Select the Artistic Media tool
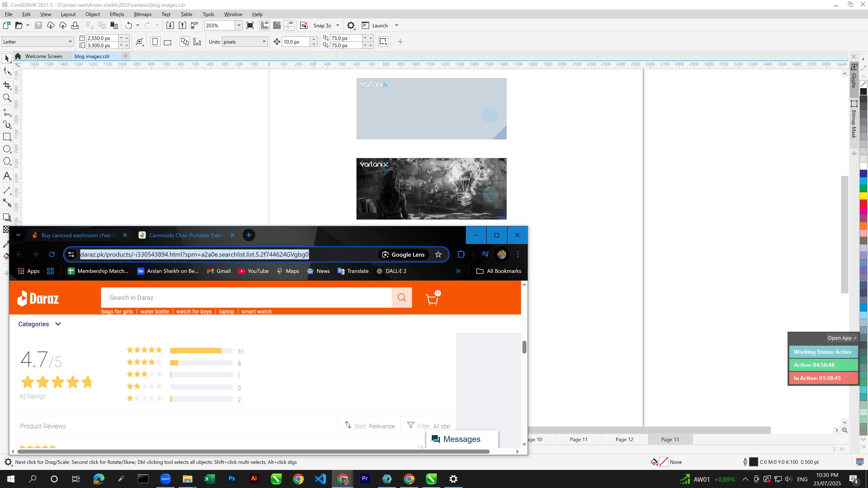This screenshot has width=868, height=488. pyautogui.click(x=7, y=124)
